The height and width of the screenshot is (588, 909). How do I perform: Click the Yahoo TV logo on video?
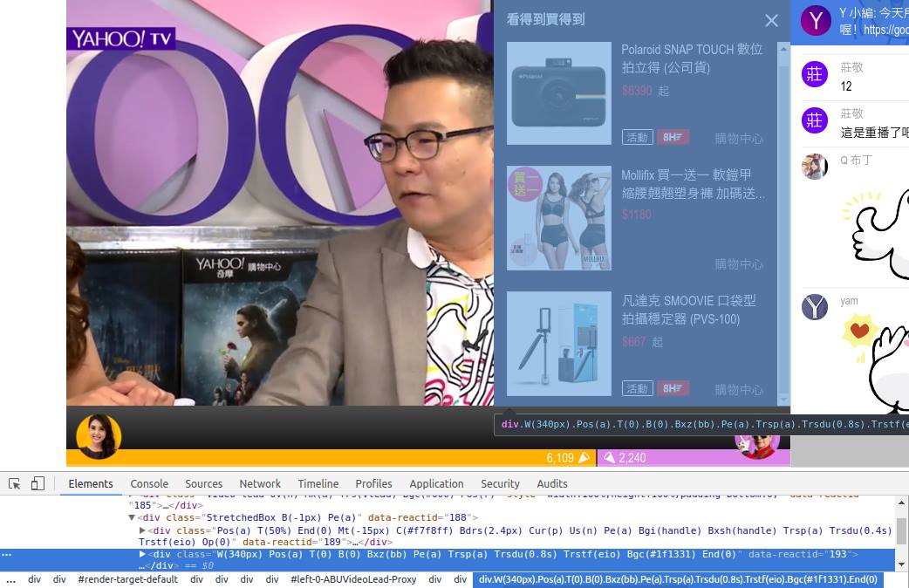[x=121, y=39]
